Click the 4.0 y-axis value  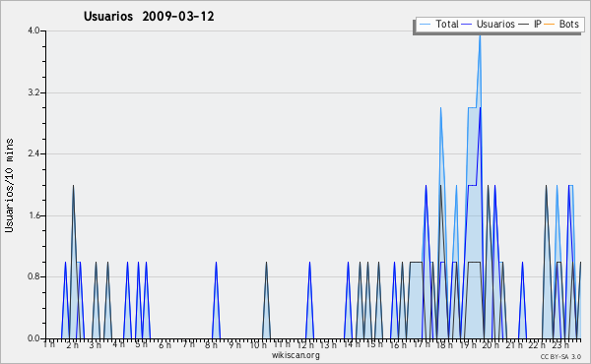[x=33, y=30]
